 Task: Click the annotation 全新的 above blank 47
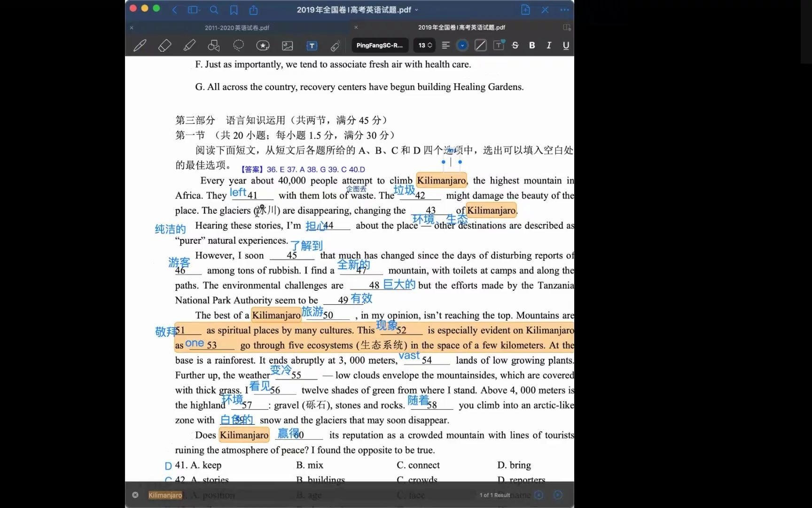tap(353, 264)
